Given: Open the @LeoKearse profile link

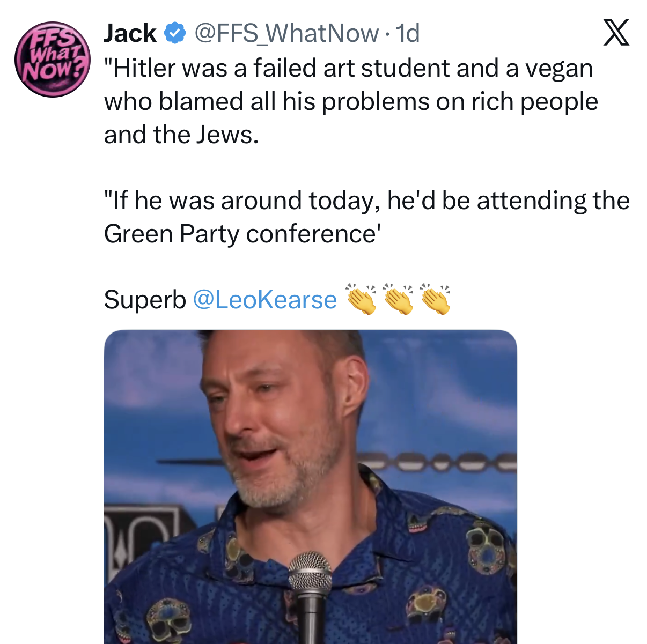Looking at the screenshot, I should tap(265, 300).
